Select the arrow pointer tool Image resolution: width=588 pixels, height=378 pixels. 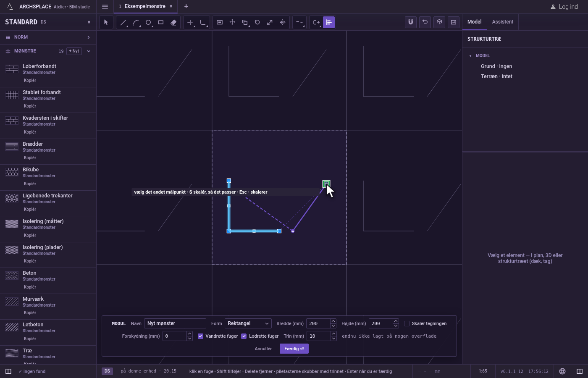[106, 22]
